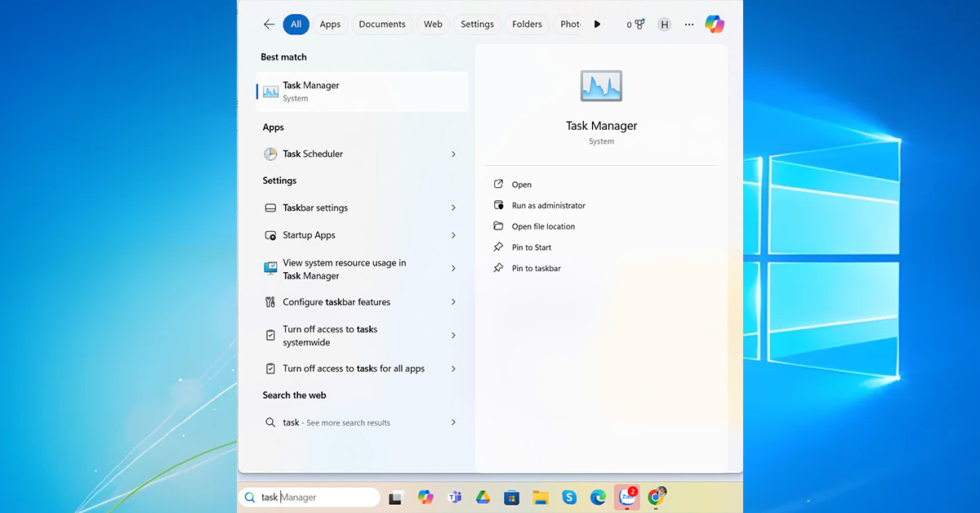Click the Microsoft Rewards icon
The height and width of the screenshot is (513, 980).
tap(639, 24)
